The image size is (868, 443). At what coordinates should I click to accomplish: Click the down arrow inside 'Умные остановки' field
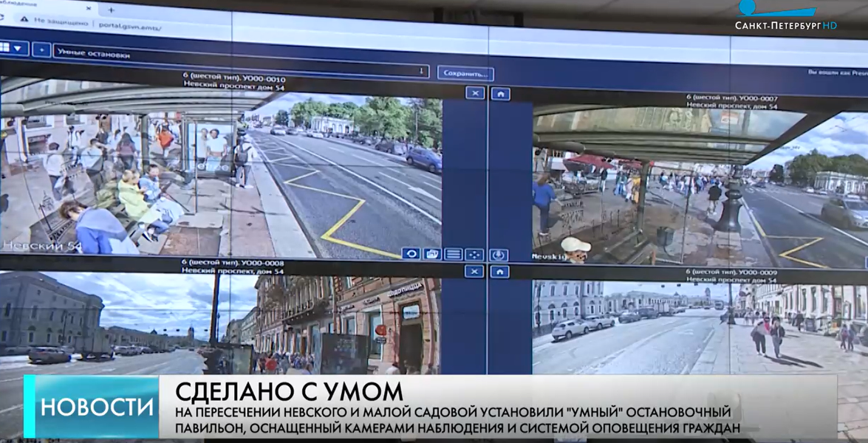tap(422, 71)
